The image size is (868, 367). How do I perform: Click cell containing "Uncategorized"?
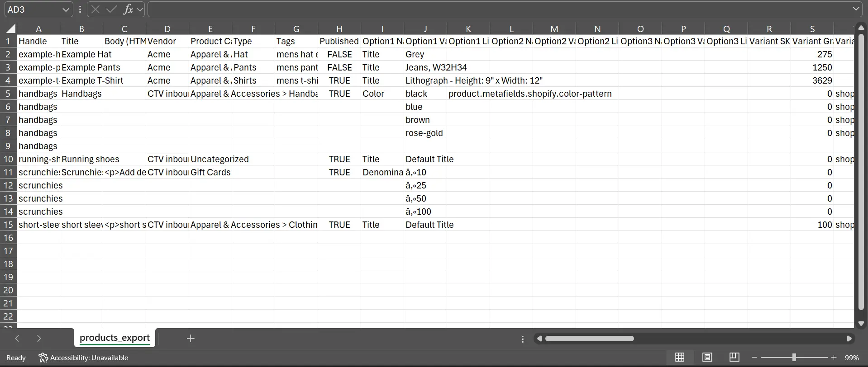[x=210, y=159]
